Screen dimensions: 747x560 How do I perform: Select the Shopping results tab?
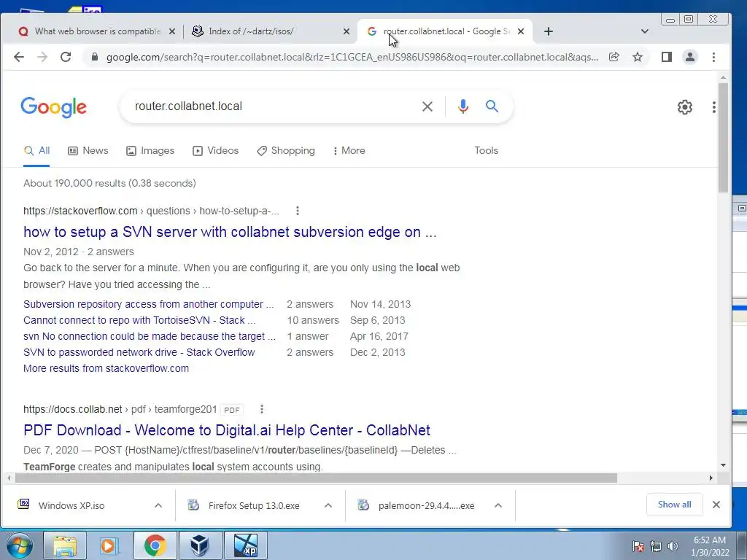[x=286, y=150]
